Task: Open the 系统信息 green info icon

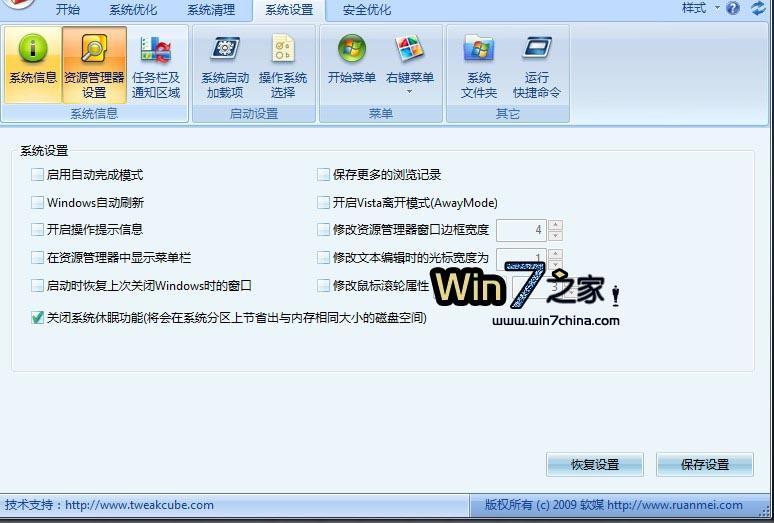Action: point(33,48)
